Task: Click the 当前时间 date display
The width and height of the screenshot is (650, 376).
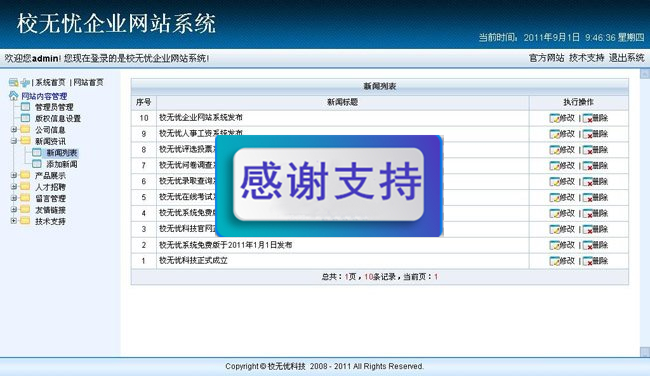Action: pos(561,37)
